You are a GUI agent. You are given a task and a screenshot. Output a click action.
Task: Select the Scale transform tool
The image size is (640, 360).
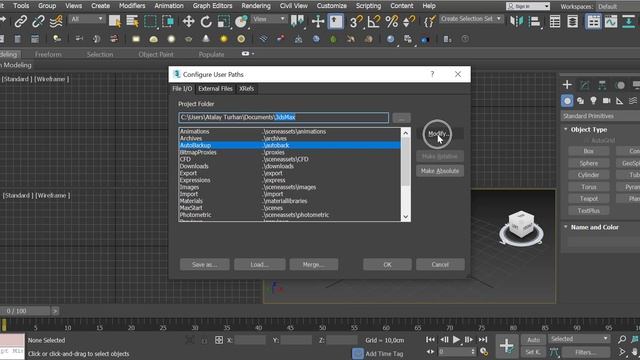click(x=224, y=21)
